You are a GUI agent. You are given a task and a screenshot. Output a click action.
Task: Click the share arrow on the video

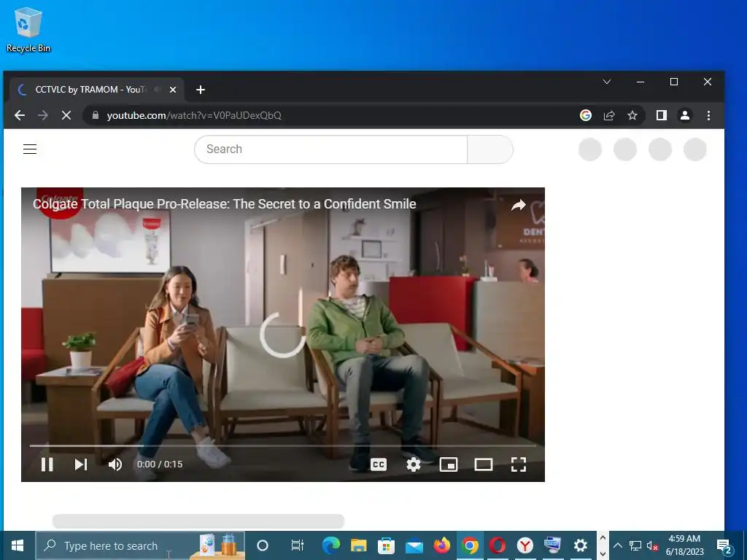519,205
